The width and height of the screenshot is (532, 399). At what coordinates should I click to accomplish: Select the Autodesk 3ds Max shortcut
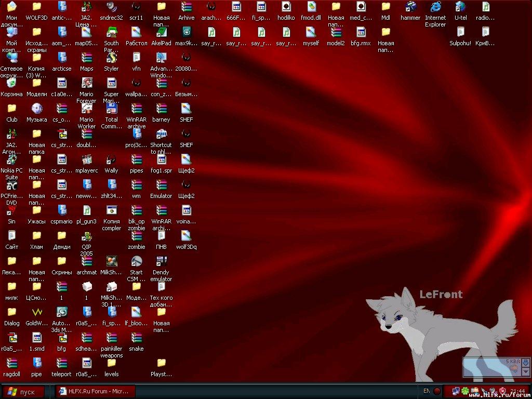pos(61,312)
